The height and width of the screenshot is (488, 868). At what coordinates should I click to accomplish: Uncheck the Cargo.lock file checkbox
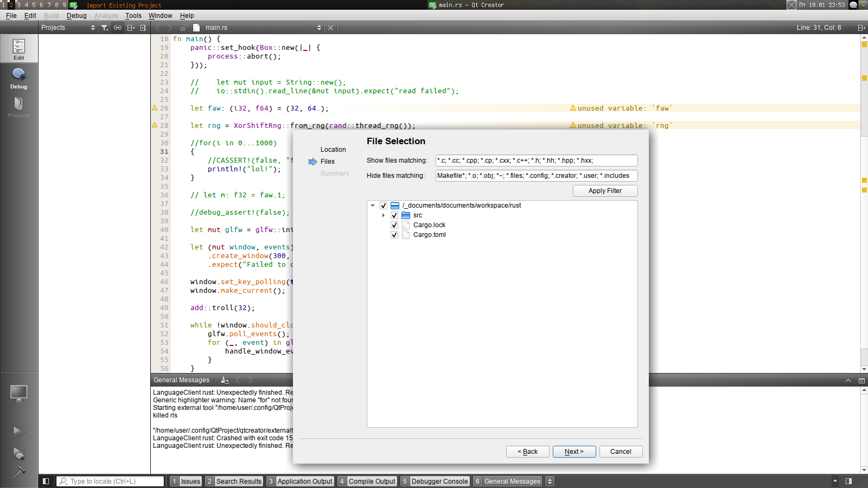click(394, 225)
